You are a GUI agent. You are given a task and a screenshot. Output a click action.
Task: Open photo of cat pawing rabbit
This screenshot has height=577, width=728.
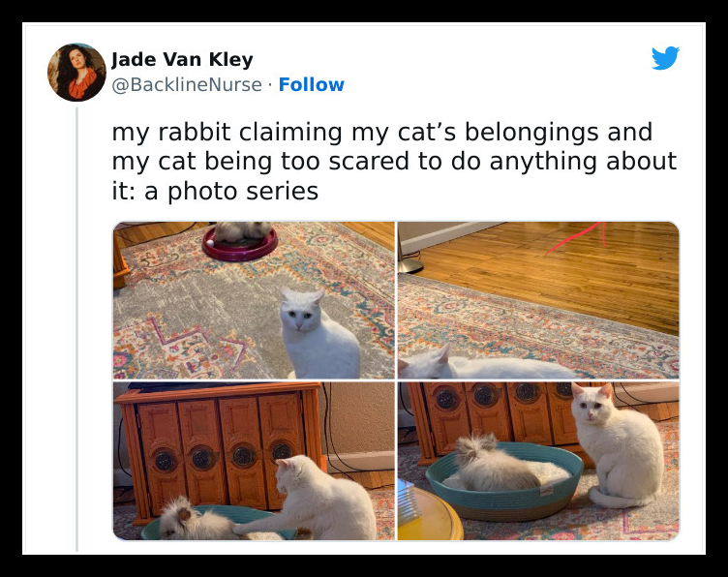coord(254,461)
